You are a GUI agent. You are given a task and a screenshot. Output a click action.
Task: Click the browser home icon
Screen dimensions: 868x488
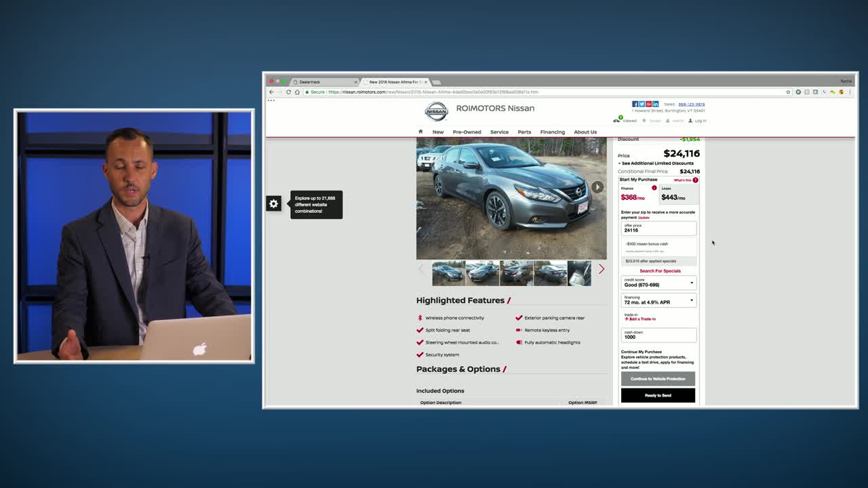pos(297,92)
